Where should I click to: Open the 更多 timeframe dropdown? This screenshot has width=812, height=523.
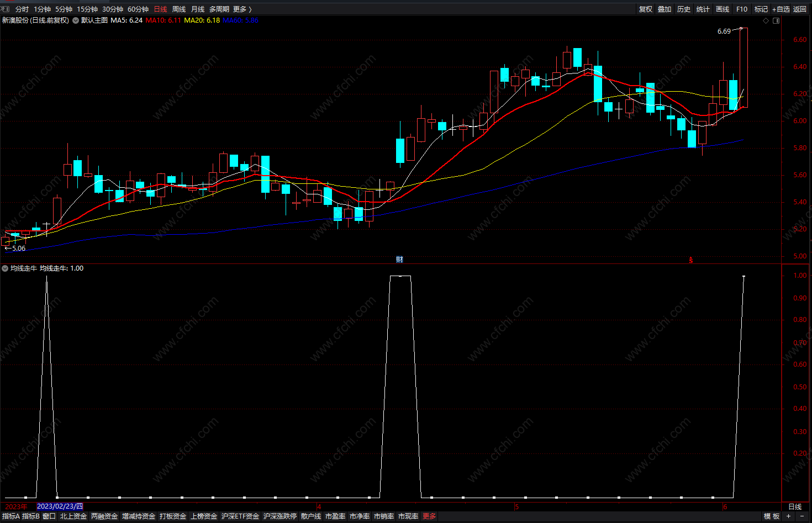pos(242,9)
